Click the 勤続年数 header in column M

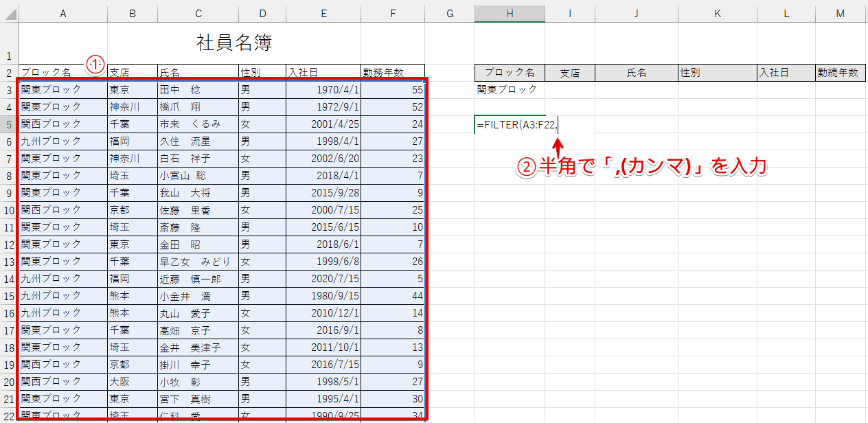click(841, 72)
